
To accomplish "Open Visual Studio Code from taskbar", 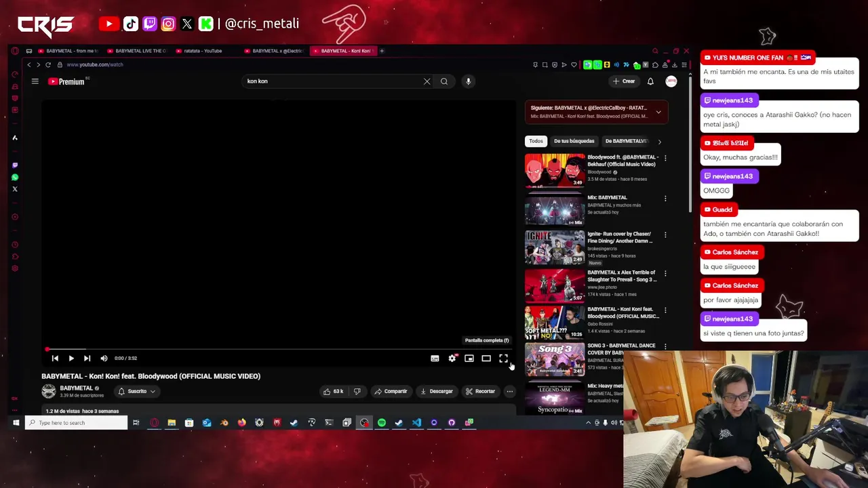I will pos(416,423).
